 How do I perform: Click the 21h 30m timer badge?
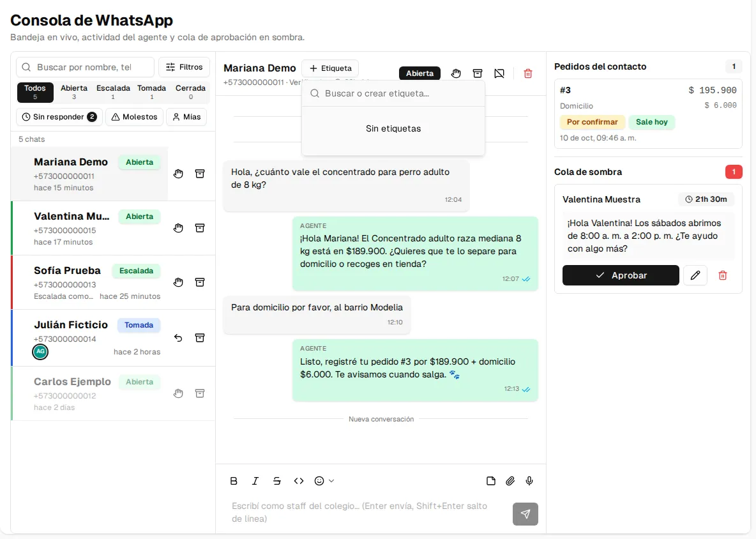pyautogui.click(x=706, y=199)
